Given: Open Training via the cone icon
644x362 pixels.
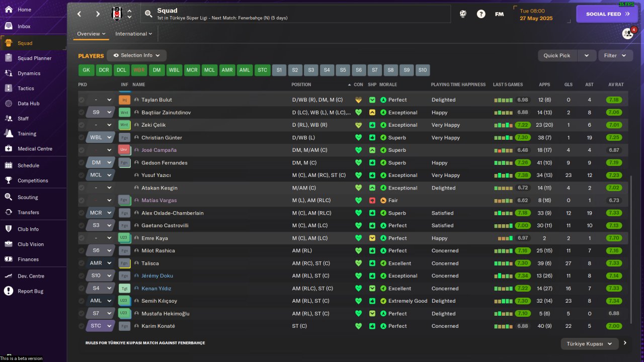Looking at the screenshot, I should point(9,134).
